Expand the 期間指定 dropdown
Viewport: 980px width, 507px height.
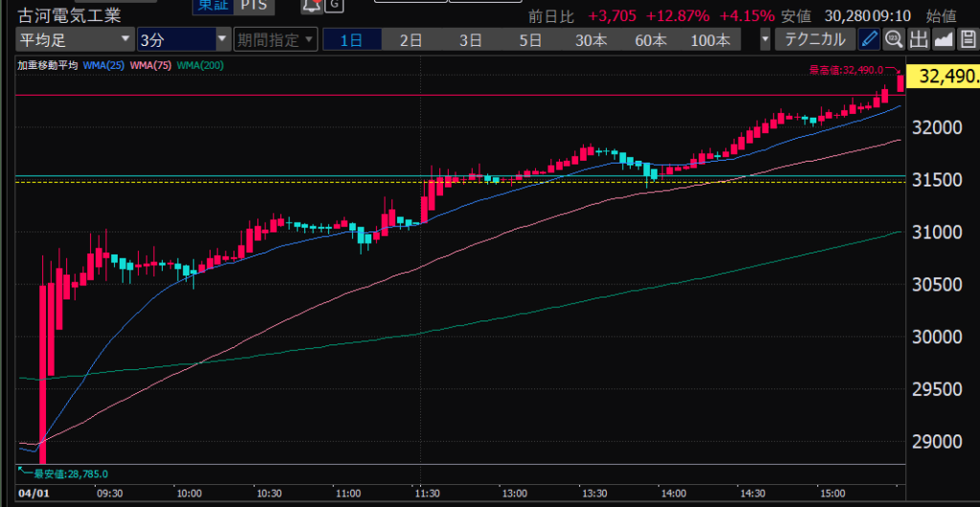click(x=275, y=39)
